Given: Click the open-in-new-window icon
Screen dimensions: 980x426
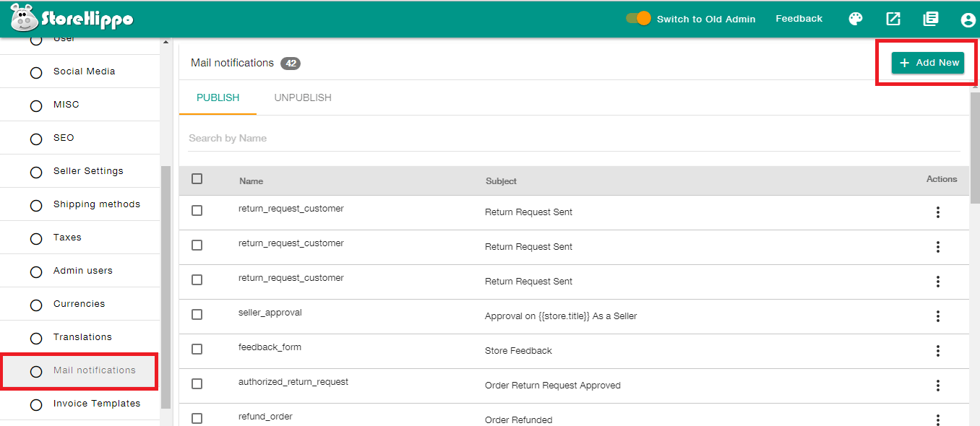Looking at the screenshot, I should (x=893, y=19).
